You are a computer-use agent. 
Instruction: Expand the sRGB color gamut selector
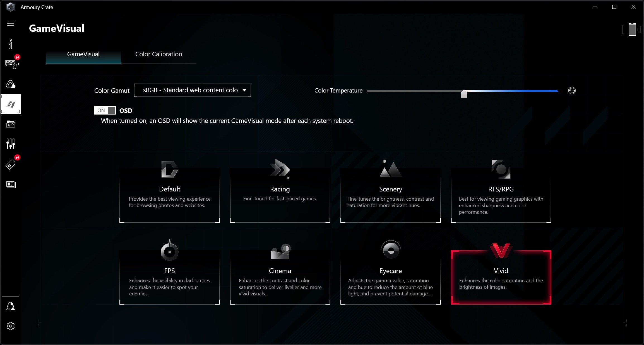[244, 90]
